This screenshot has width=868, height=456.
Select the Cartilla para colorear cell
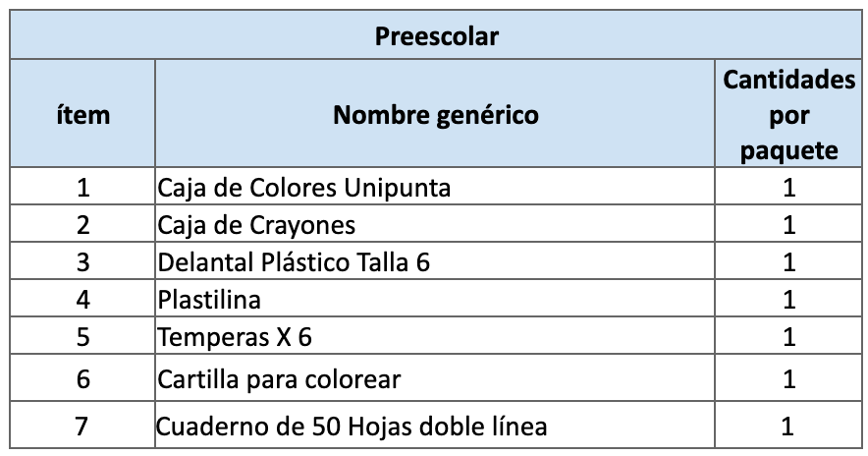(280, 378)
